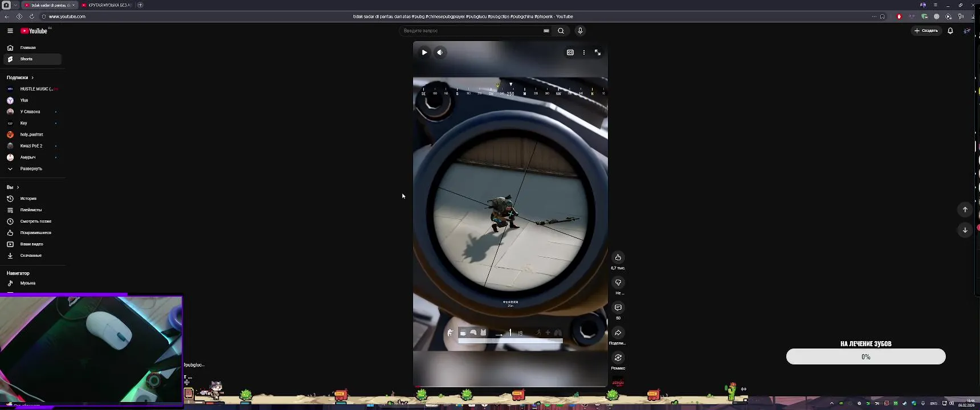
Task: Open the Shorts three-dot more menu
Action: (584, 52)
